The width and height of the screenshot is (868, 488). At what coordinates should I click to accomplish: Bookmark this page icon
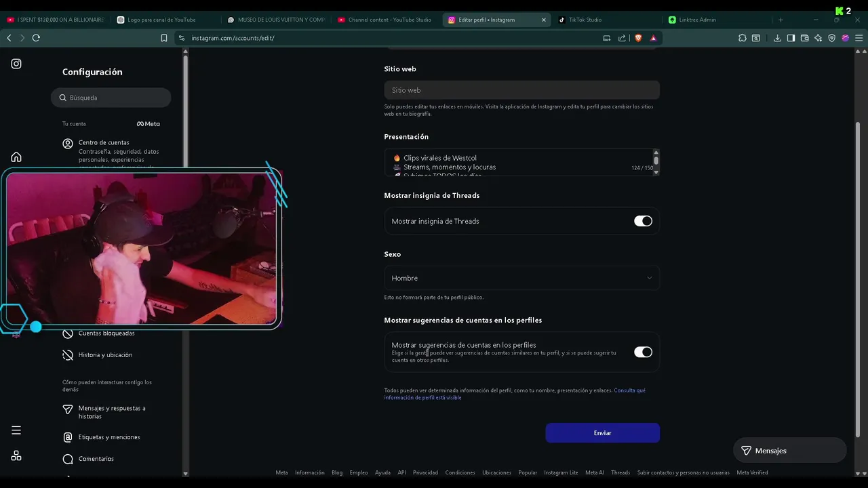(164, 38)
